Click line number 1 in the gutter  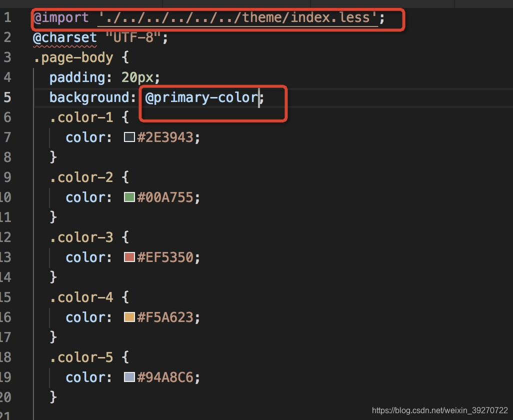coord(7,17)
